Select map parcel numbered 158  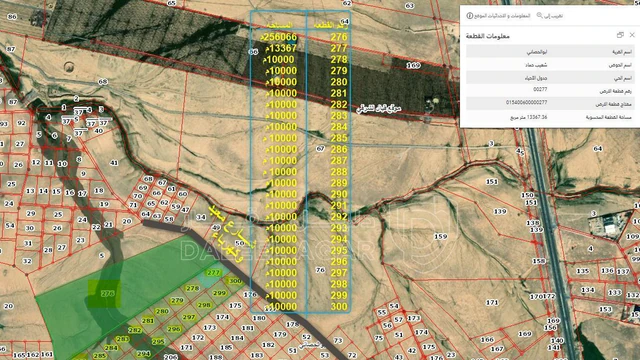coord(539,260)
